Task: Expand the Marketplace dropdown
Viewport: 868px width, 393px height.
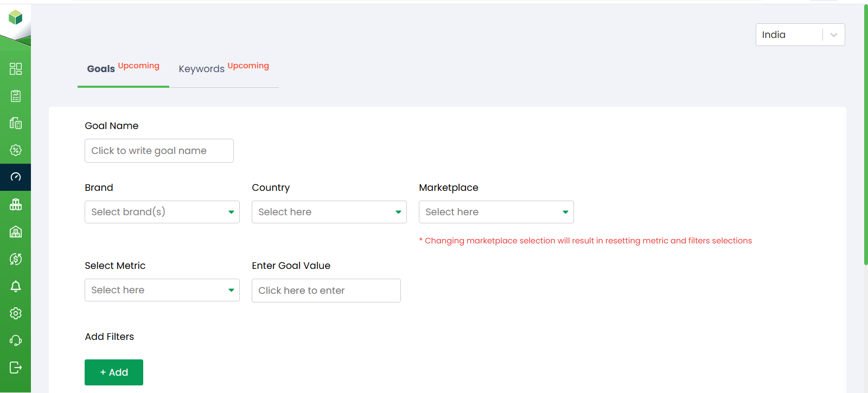Action: click(496, 212)
